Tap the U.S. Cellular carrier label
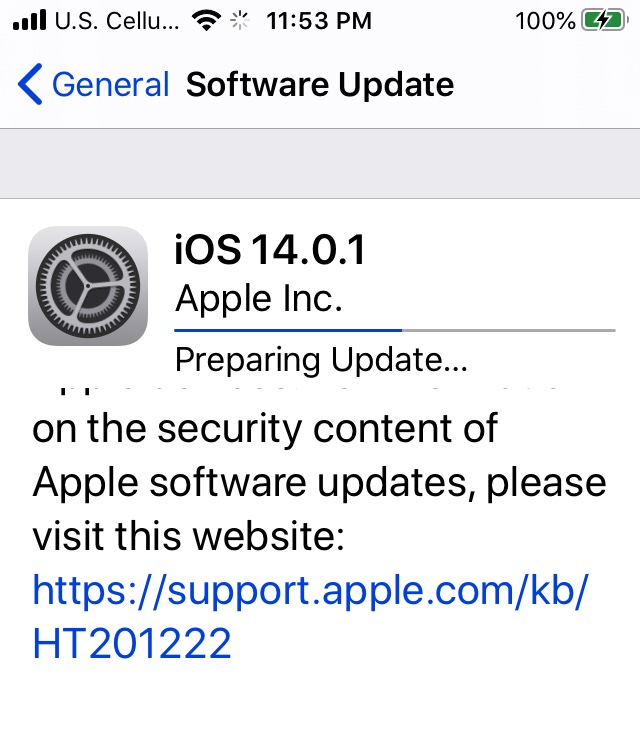 pos(117,21)
